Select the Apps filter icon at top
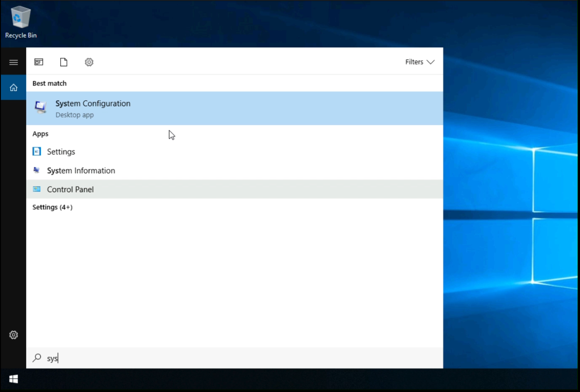 coord(39,62)
